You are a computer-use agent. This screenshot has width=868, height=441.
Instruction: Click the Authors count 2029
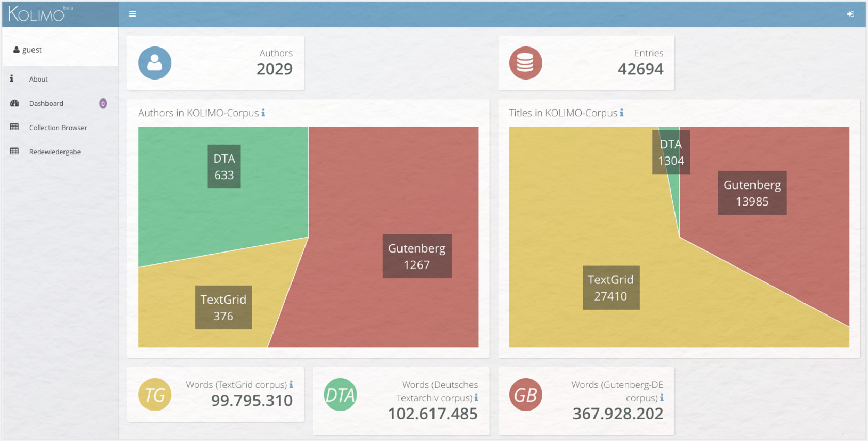[275, 69]
